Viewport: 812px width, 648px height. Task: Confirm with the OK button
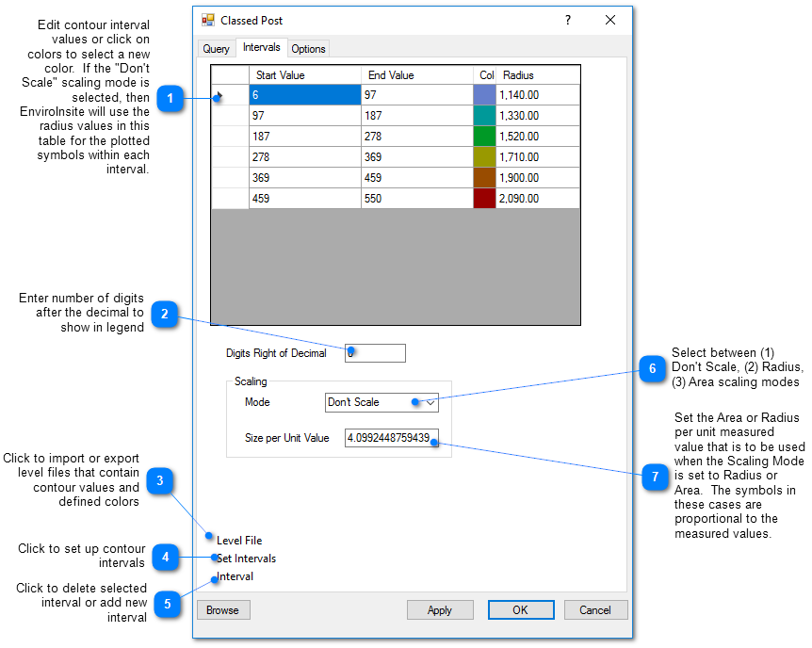point(520,610)
